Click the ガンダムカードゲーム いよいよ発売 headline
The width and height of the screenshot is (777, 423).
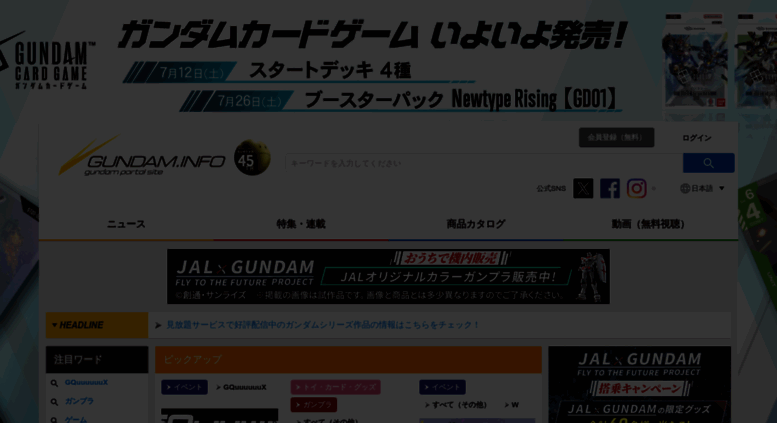coord(373,35)
